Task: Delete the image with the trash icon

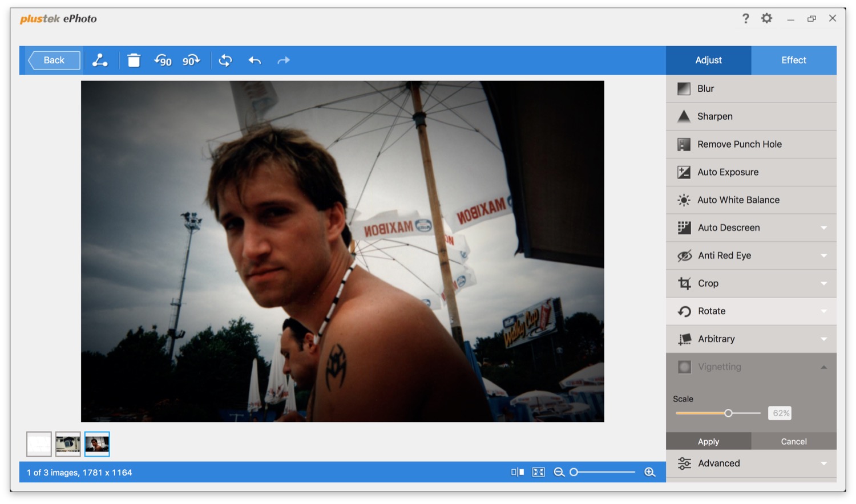Action: (x=134, y=60)
